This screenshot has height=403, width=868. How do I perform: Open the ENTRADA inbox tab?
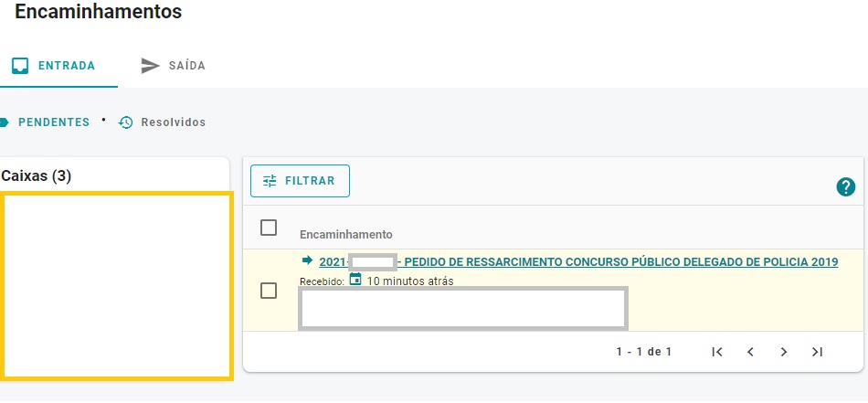pyautogui.click(x=58, y=66)
